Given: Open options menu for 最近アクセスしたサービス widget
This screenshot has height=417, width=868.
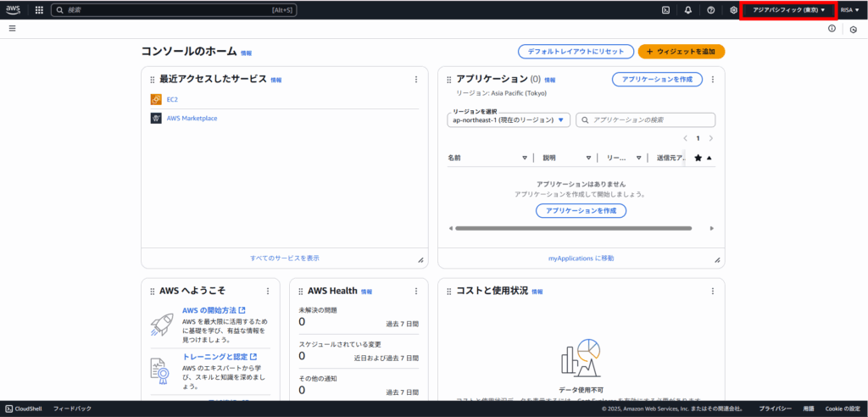Looking at the screenshot, I should point(416,79).
